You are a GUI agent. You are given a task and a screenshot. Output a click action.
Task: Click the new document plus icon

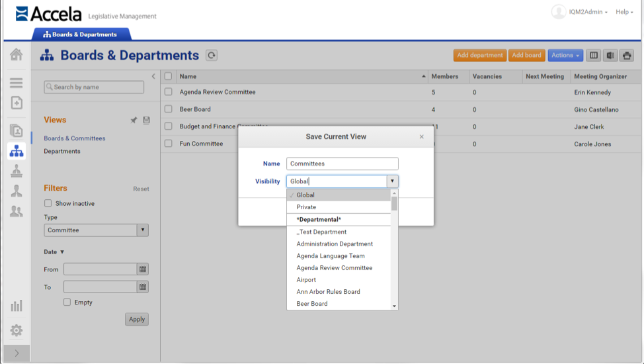tap(17, 103)
